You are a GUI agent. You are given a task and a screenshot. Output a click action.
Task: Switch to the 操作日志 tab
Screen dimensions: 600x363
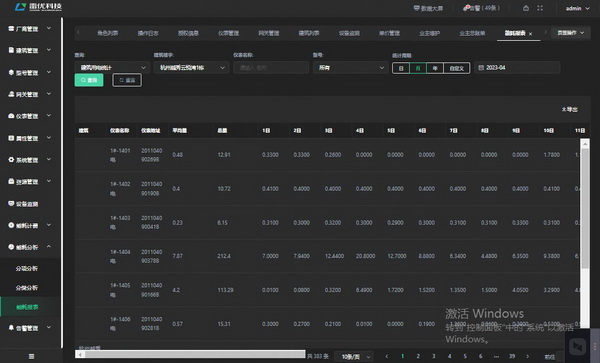[148, 33]
